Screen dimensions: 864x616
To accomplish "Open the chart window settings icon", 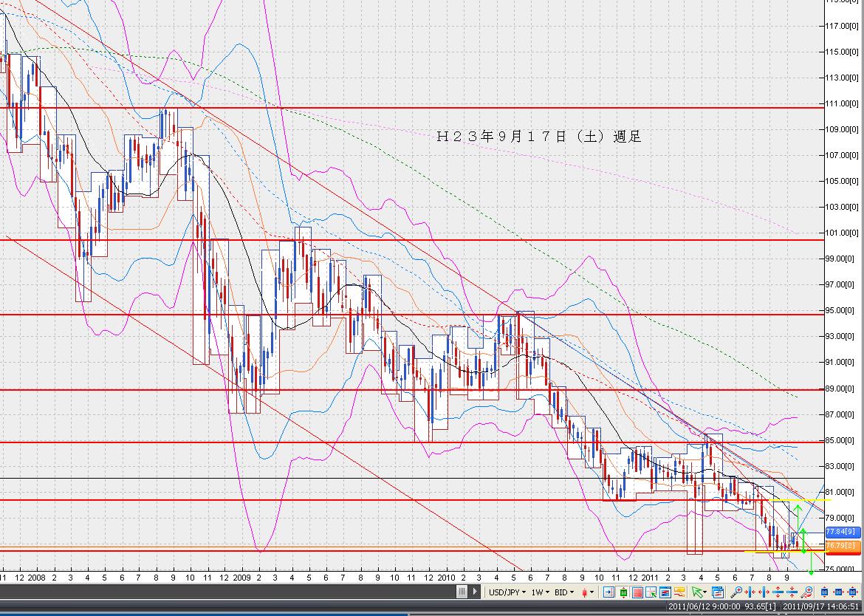I will click(665, 592).
